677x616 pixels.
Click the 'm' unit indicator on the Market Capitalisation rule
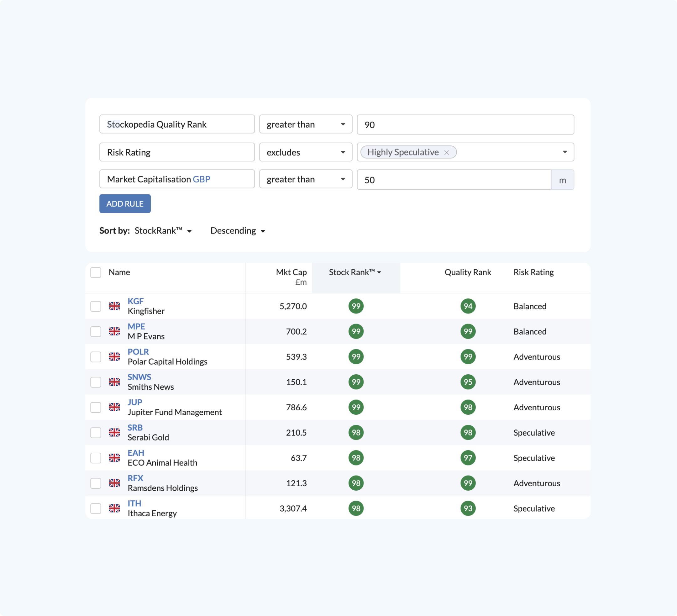[563, 180]
